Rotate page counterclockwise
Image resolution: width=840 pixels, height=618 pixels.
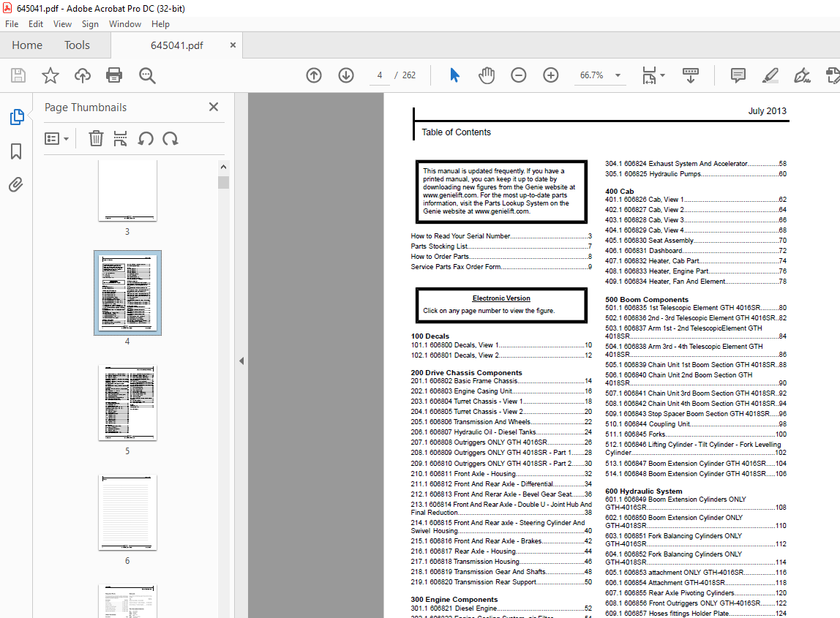[x=146, y=139]
